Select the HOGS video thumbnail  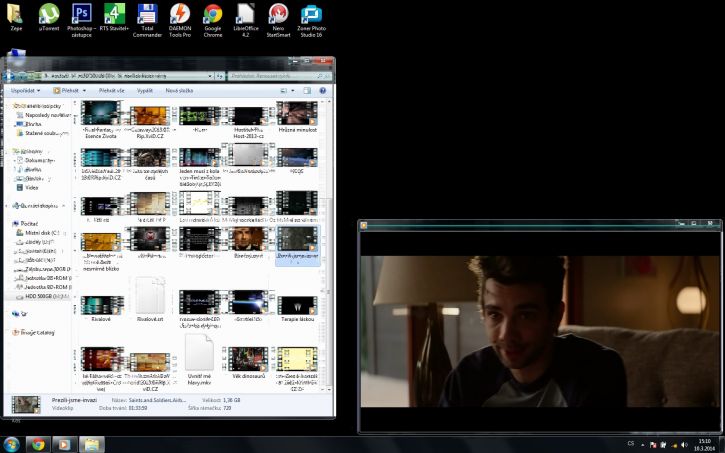click(x=297, y=161)
